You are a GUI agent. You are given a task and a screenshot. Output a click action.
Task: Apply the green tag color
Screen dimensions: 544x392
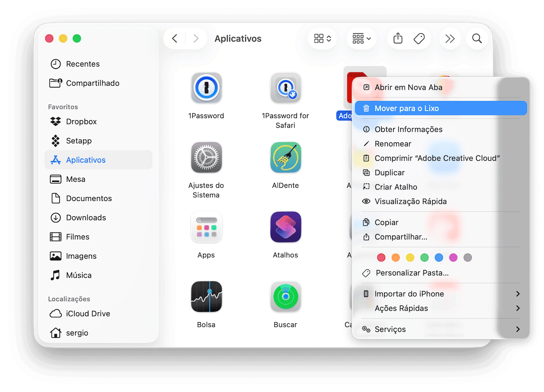pos(425,258)
